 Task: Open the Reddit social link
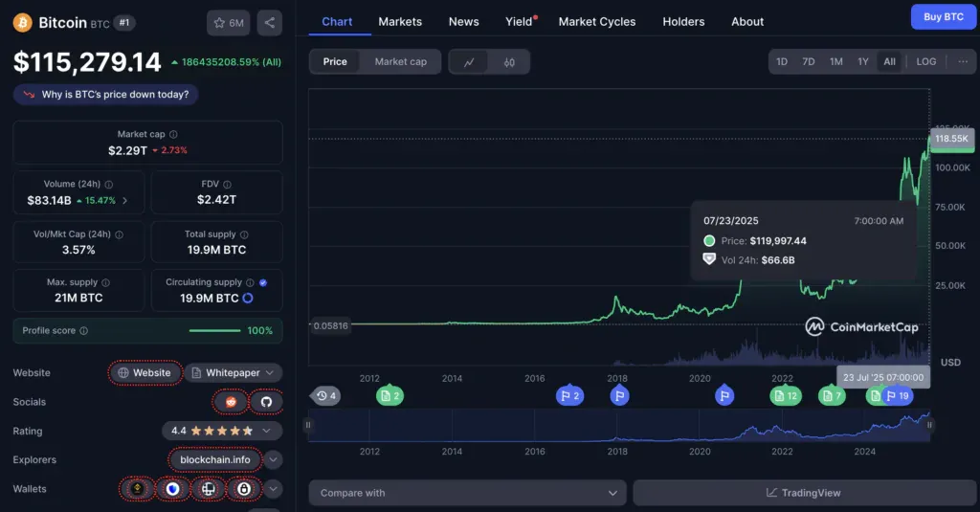coord(231,402)
